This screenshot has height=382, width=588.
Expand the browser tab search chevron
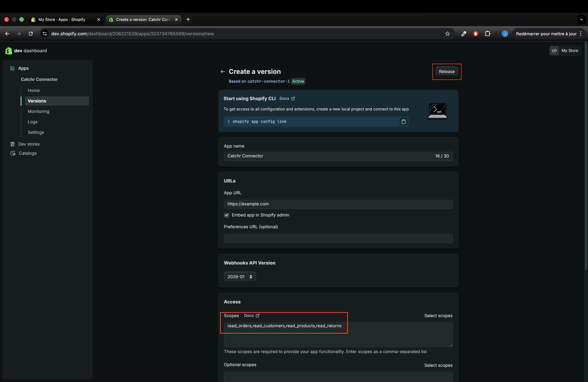581,19
